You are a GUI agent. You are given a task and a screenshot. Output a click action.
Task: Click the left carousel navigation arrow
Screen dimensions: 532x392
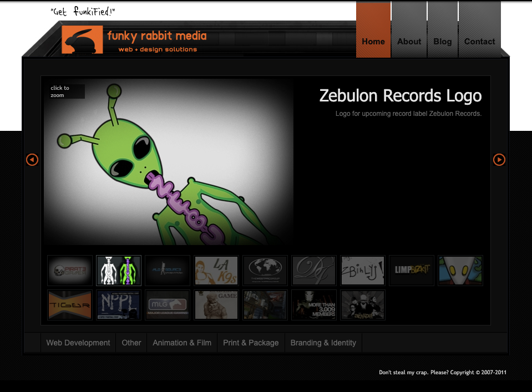click(x=32, y=160)
